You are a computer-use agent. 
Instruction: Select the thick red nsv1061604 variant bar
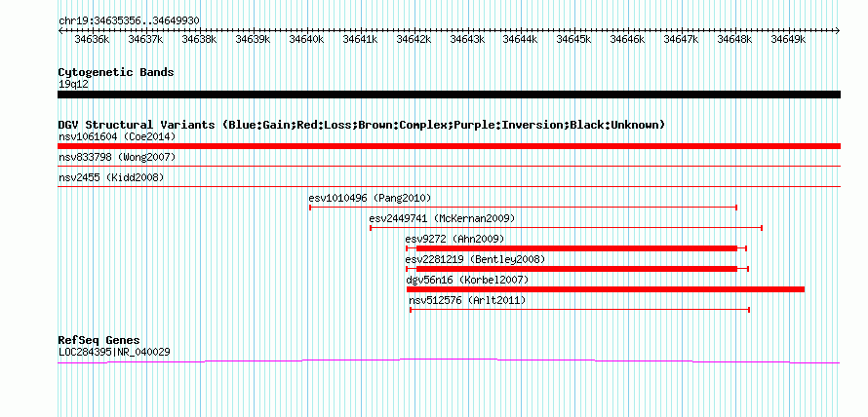pos(449,146)
